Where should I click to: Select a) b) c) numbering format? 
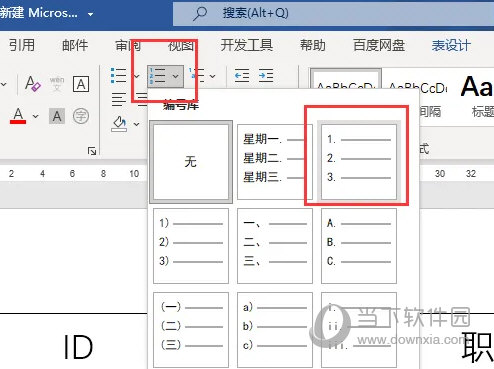tap(275, 330)
